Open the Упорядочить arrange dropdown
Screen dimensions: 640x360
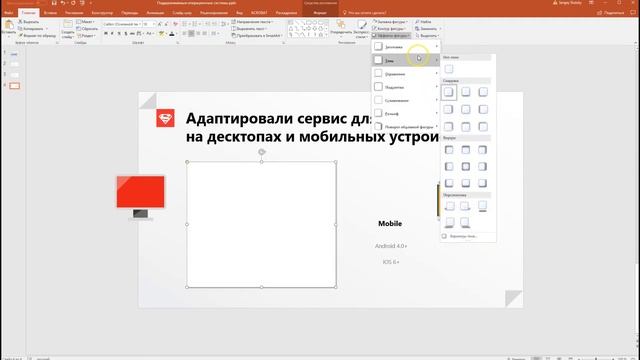pos(341,28)
